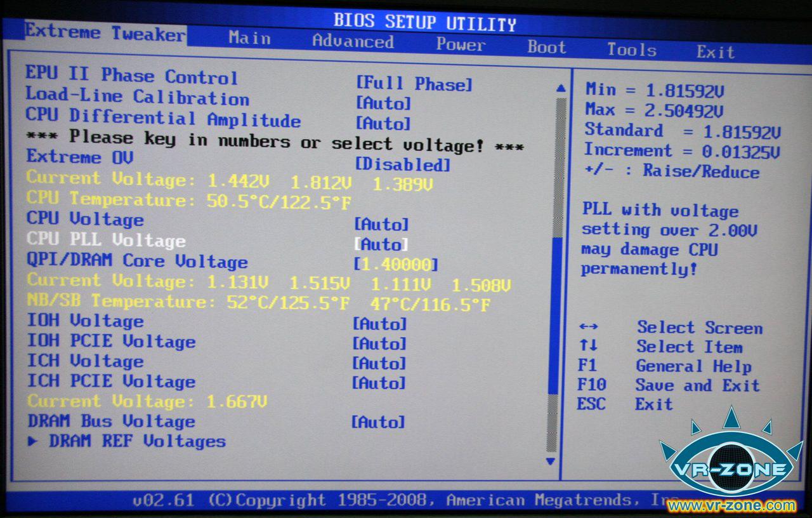Click the CPU Temperature 50.5°C/122.5°F reading
Image resolution: width=812 pixels, height=518 pixels.
pos(189,200)
